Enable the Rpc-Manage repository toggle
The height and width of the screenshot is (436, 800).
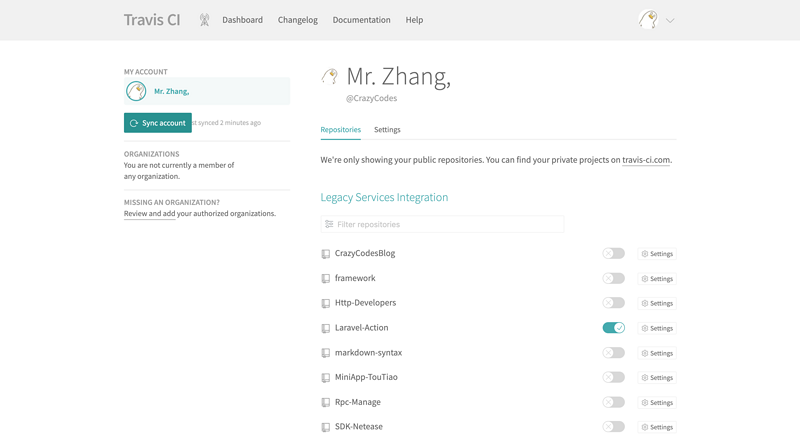pos(613,402)
